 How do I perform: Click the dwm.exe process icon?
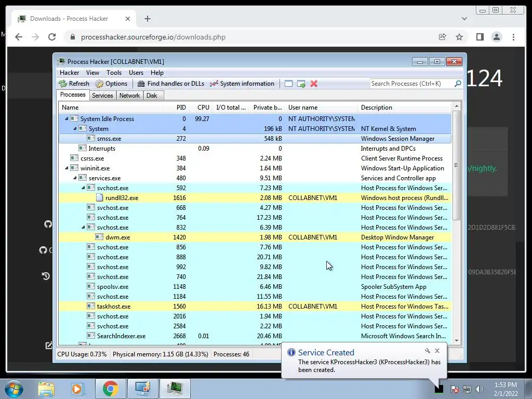pos(99,237)
